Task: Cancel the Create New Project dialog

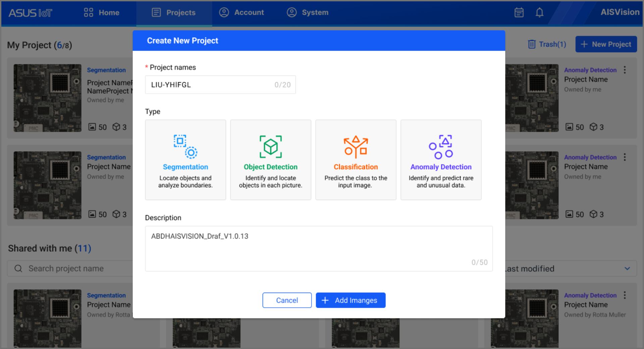Action: click(287, 300)
